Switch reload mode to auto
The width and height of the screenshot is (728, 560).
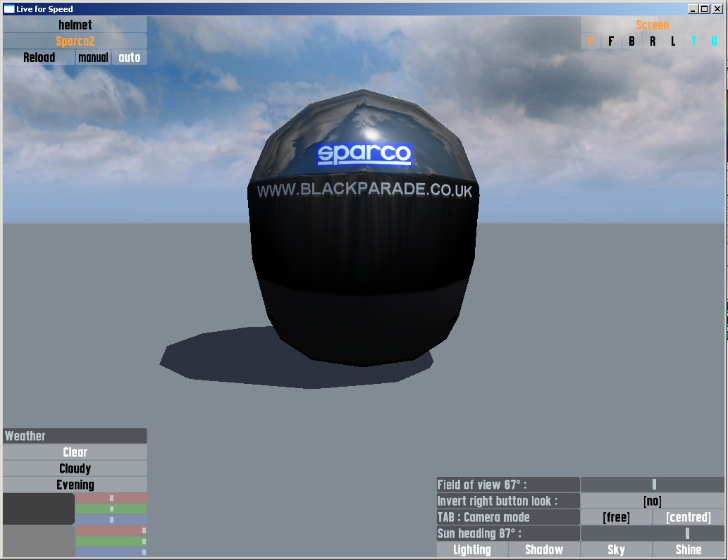(x=129, y=57)
